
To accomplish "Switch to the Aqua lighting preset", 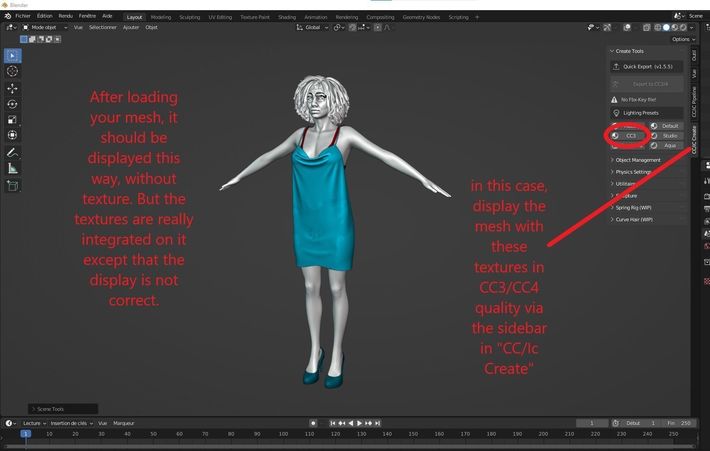I will click(669, 145).
